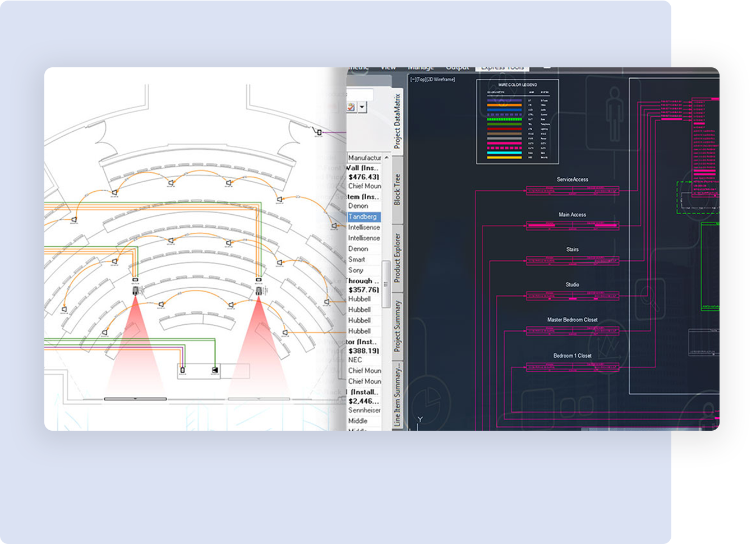Open the Project Summary side tab
756x544 pixels.
(x=397, y=326)
